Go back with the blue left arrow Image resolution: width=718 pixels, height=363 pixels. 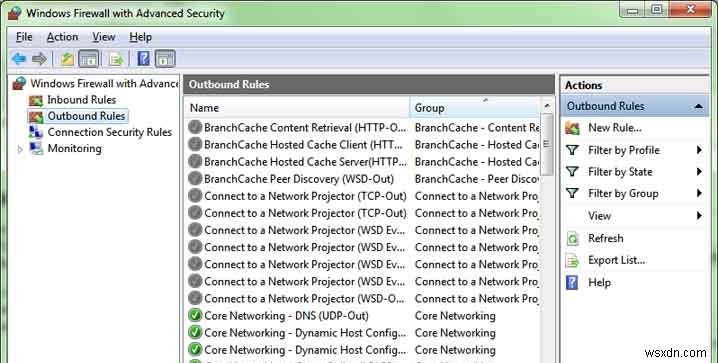pyautogui.click(x=19, y=59)
